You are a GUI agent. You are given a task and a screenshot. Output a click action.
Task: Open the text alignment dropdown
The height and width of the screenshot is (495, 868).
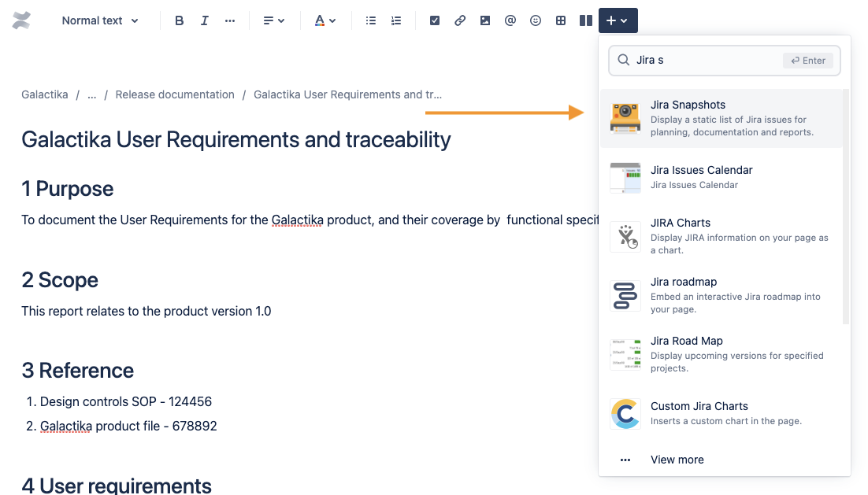click(x=273, y=20)
